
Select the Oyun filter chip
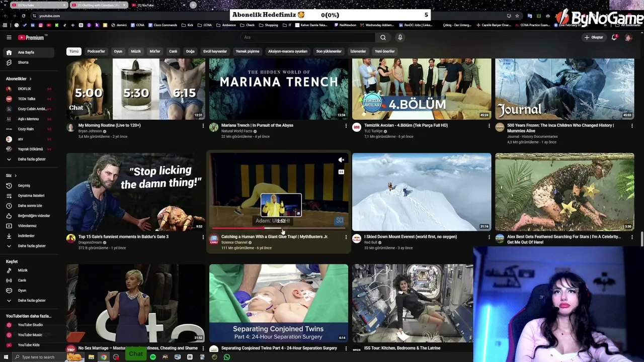[x=118, y=51]
